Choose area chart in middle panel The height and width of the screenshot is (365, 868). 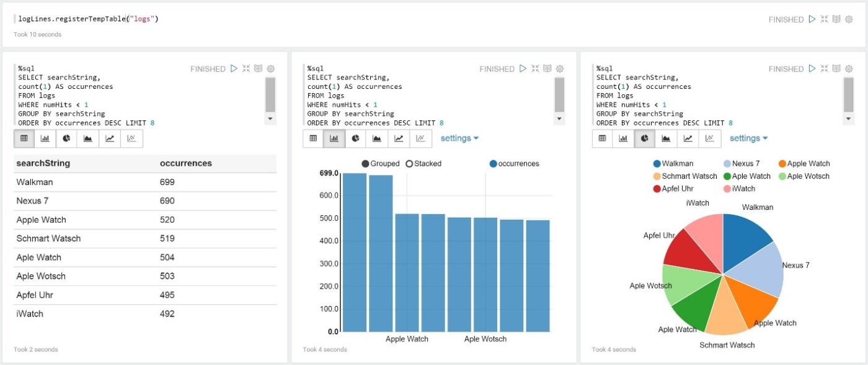[x=377, y=138]
